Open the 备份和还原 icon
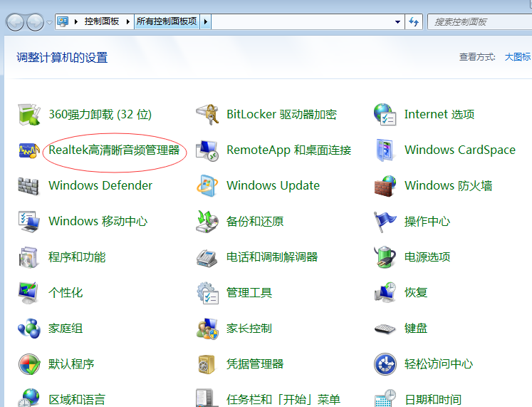Image resolution: width=532 pixels, height=407 pixels. click(x=207, y=222)
